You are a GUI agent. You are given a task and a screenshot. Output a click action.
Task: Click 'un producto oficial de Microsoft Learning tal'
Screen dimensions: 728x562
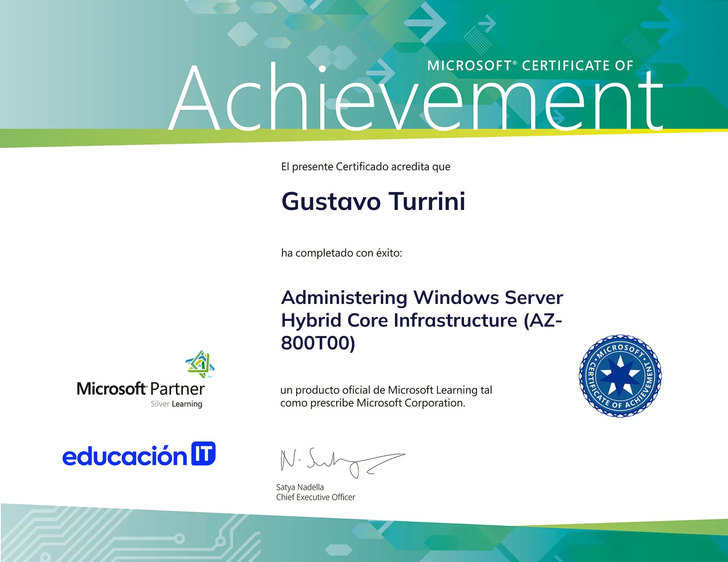point(386,390)
